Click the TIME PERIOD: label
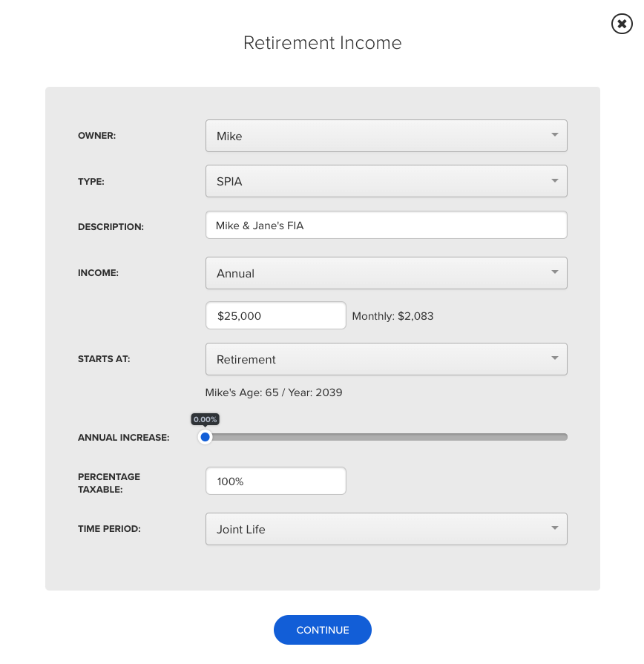This screenshot has width=644, height=664. [x=109, y=529]
